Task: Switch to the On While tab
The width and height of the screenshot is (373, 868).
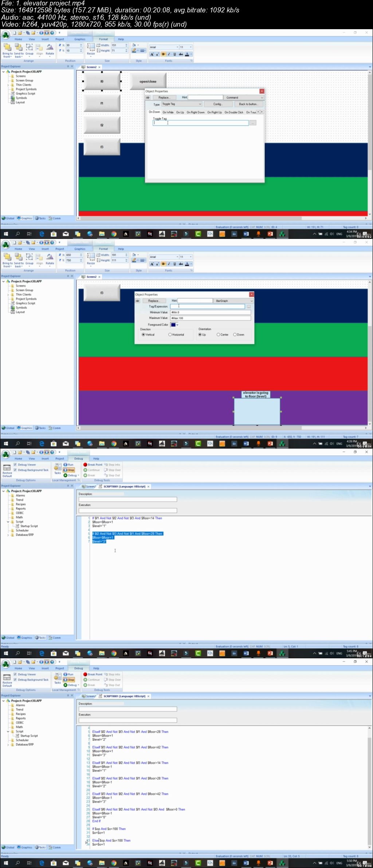Action: tap(168, 112)
